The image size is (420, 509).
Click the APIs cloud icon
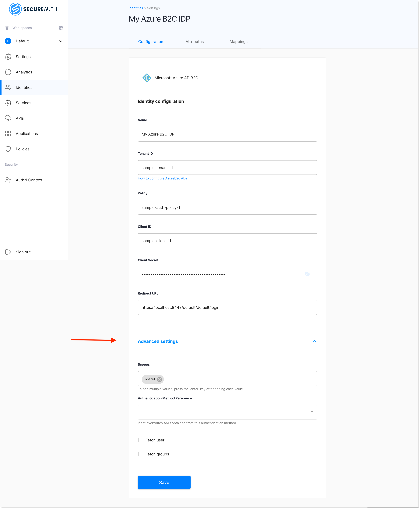[8, 118]
